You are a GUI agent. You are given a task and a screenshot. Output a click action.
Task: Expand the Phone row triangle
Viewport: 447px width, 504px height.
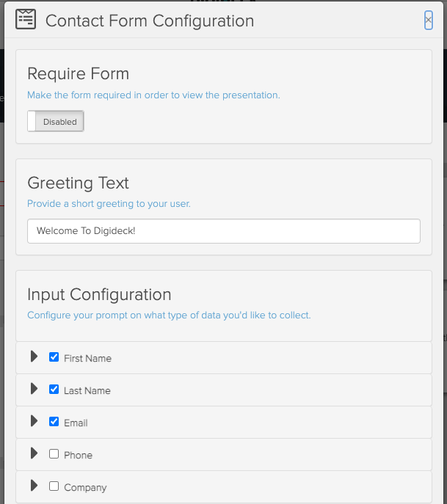pyautogui.click(x=34, y=453)
